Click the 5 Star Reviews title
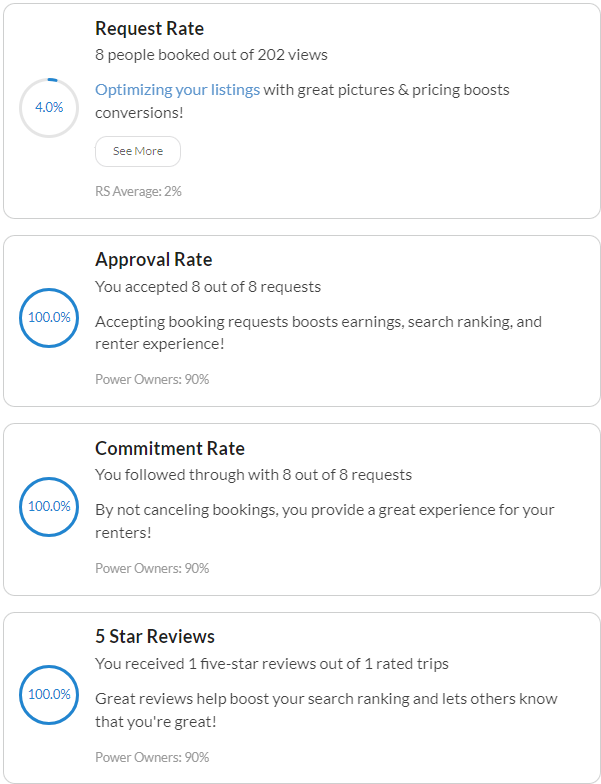The height and width of the screenshot is (784, 601). coord(155,637)
